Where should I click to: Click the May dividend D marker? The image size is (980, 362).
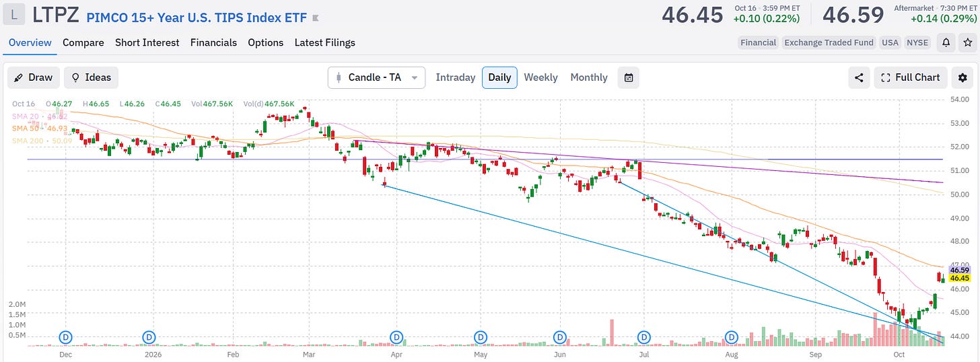(481, 336)
